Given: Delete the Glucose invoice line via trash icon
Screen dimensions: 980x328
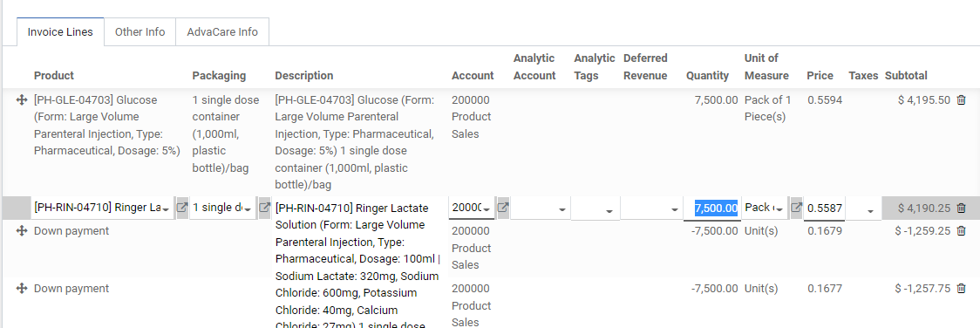Looking at the screenshot, I should coord(961,100).
